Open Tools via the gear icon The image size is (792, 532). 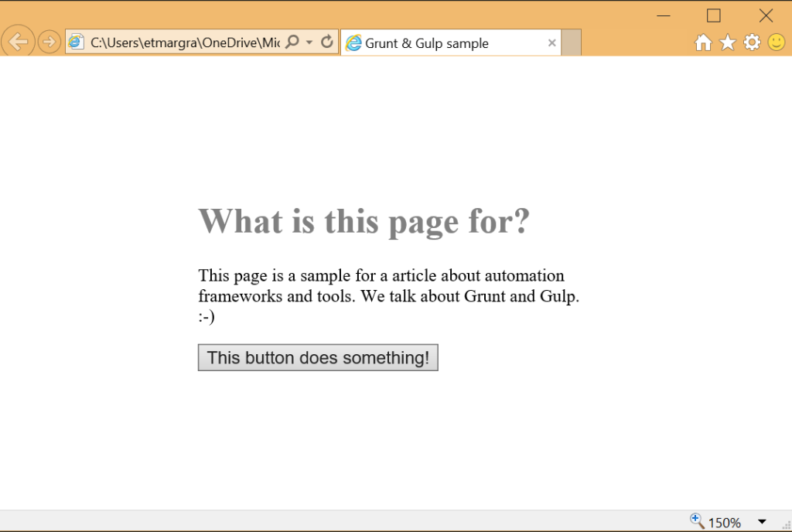(752, 43)
